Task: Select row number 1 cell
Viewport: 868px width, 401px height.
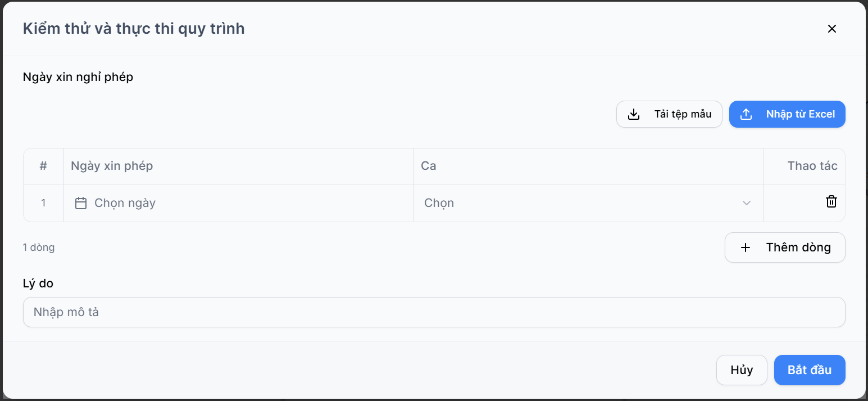Action: click(x=43, y=203)
